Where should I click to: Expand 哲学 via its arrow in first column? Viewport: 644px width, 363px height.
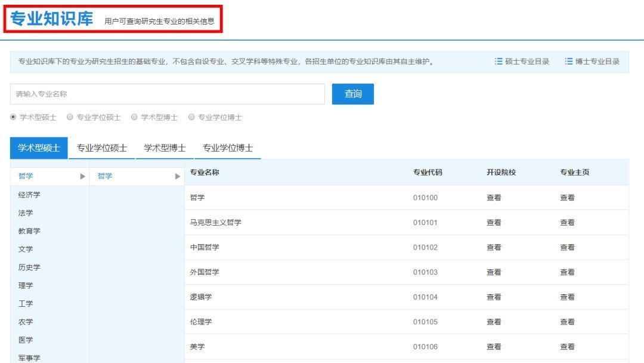[82, 176]
